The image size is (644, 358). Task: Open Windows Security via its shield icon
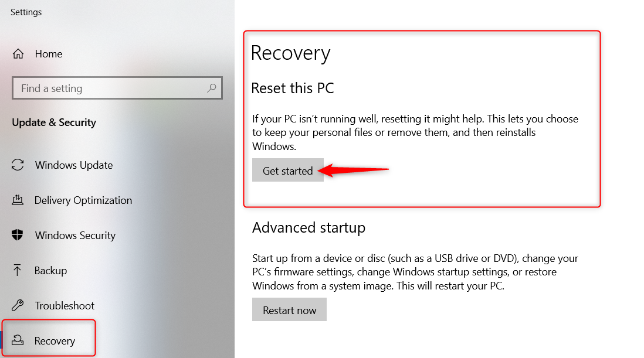point(18,235)
